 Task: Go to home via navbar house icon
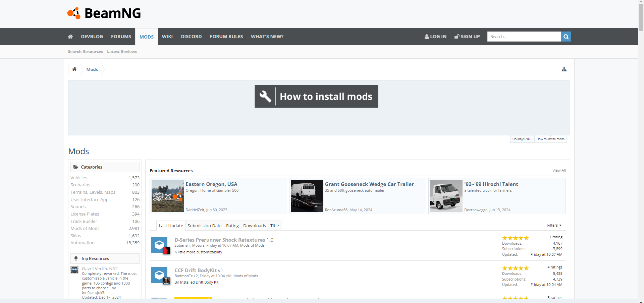click(70, 37)
